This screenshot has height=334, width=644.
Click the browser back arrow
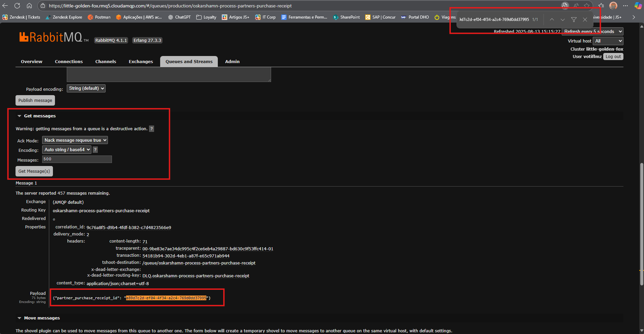pos(5,6)
